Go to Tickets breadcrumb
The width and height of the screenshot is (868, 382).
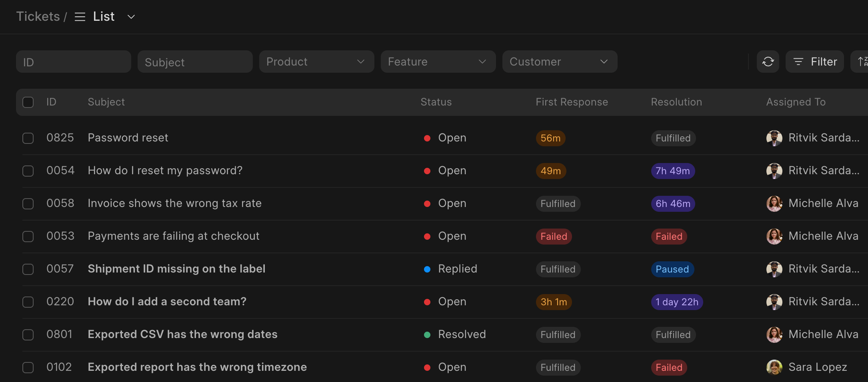(x=38, y=16)
